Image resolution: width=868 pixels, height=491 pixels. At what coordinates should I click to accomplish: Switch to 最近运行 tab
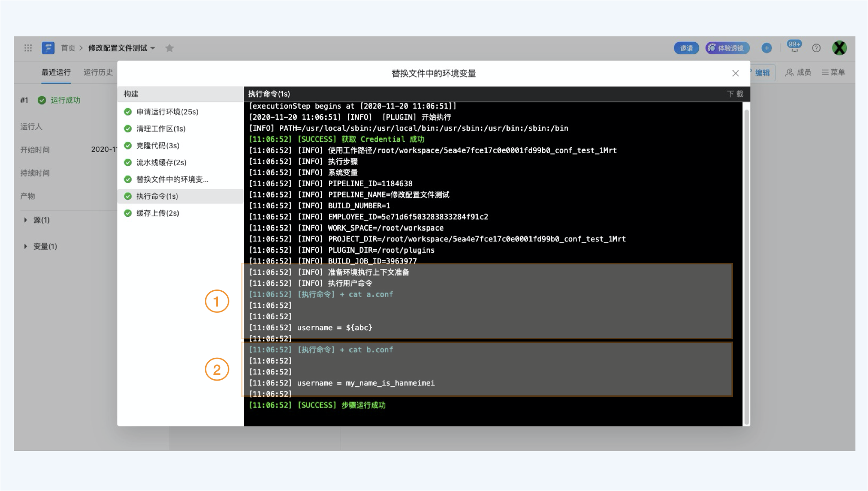[56, 72]
